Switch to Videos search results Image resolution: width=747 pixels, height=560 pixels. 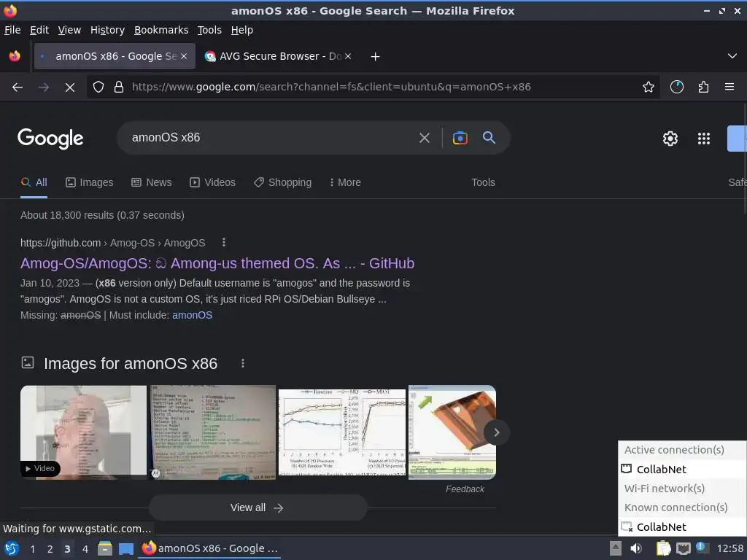[x=212, y=182]
